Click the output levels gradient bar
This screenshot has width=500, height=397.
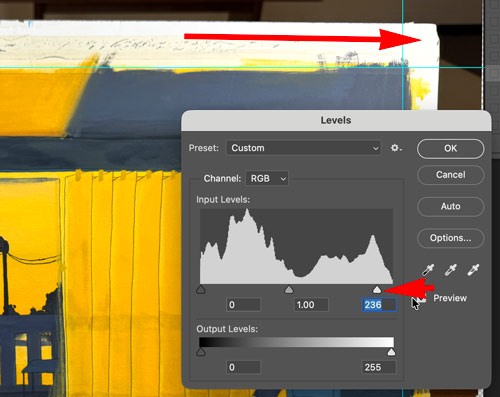pos(296,342)
